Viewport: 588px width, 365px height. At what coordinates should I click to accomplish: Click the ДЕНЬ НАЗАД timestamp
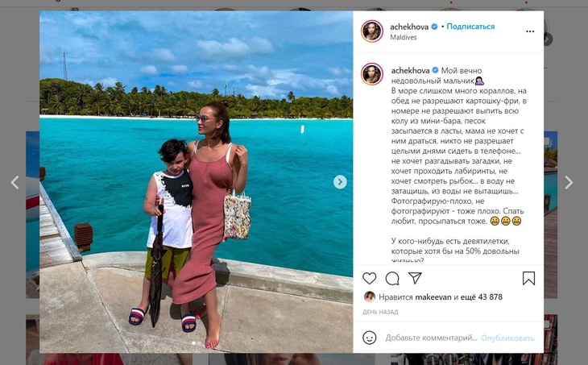coord(380,312)
